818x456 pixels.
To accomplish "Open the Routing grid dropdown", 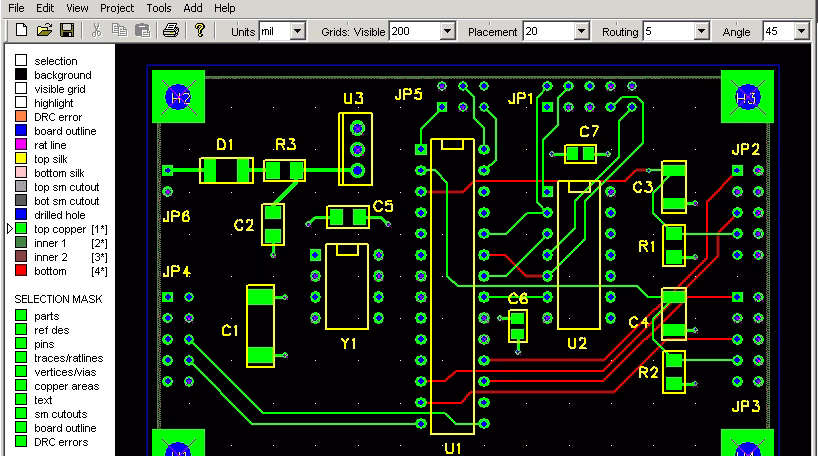I will (x=702, y=31).
